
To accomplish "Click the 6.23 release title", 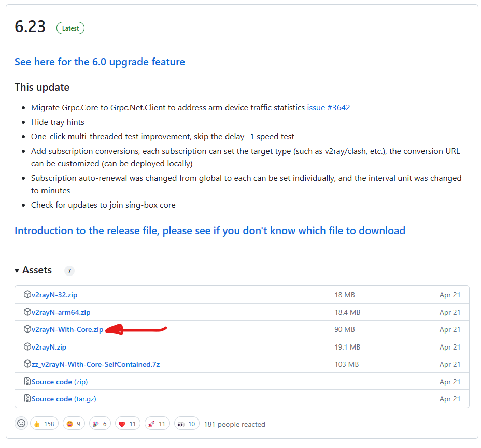I will point(30,26).
